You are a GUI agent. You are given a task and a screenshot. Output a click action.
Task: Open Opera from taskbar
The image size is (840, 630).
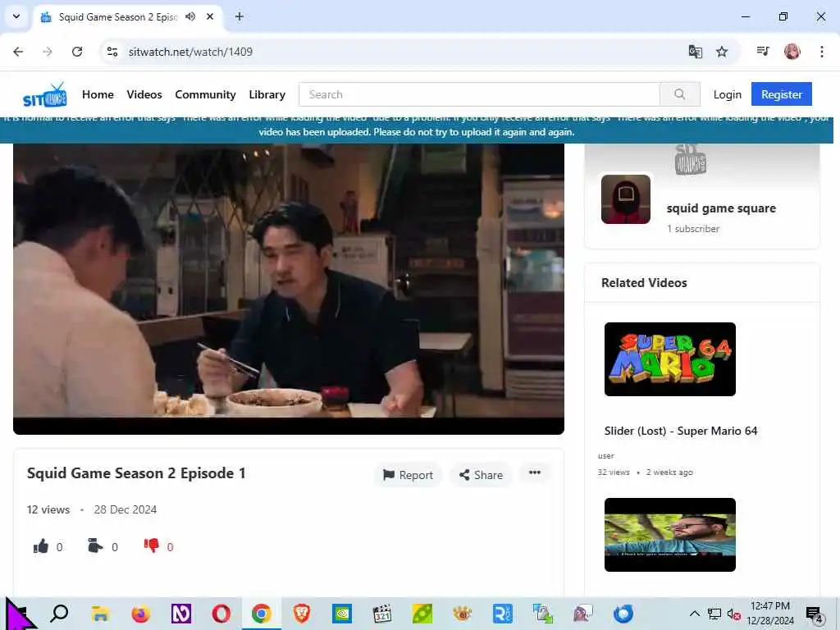(x=221, y=614)
